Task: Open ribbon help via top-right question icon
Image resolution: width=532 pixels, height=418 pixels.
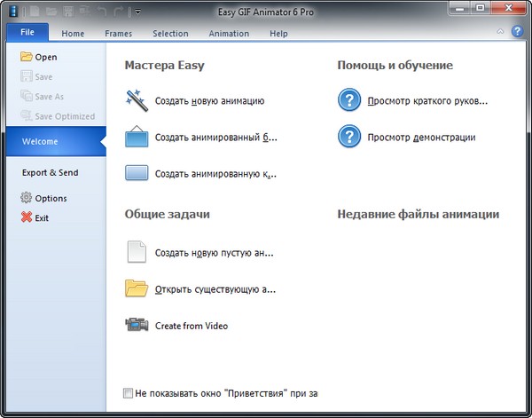Action: point(517,33)
